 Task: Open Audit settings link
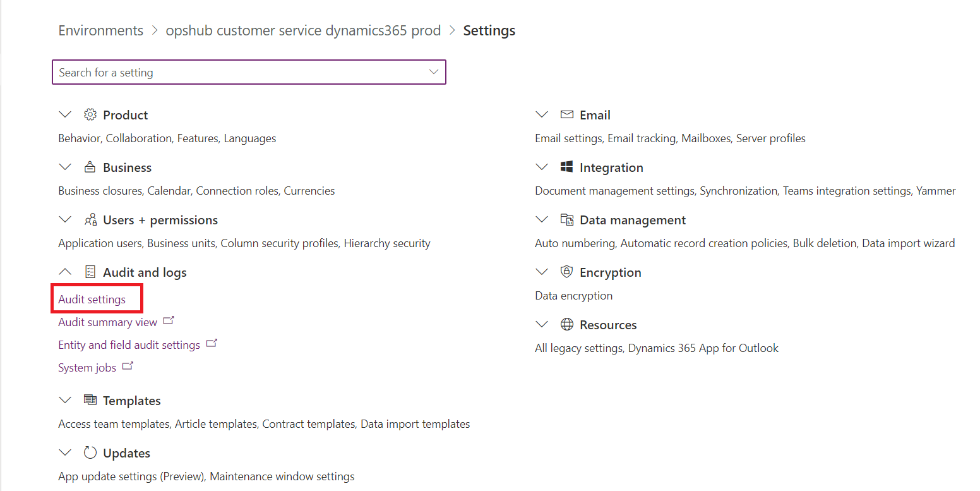[92, 300]
